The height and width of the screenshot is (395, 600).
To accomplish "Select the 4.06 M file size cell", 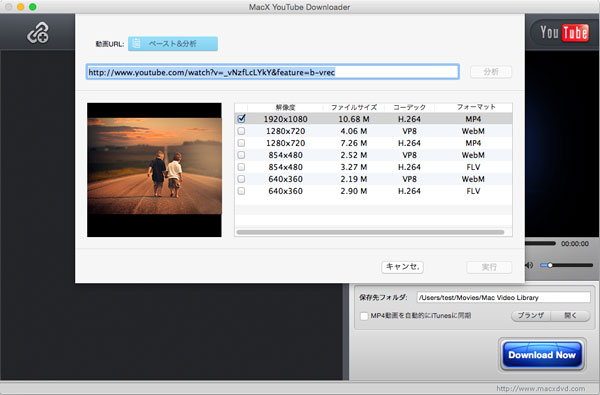I will 354,131.
